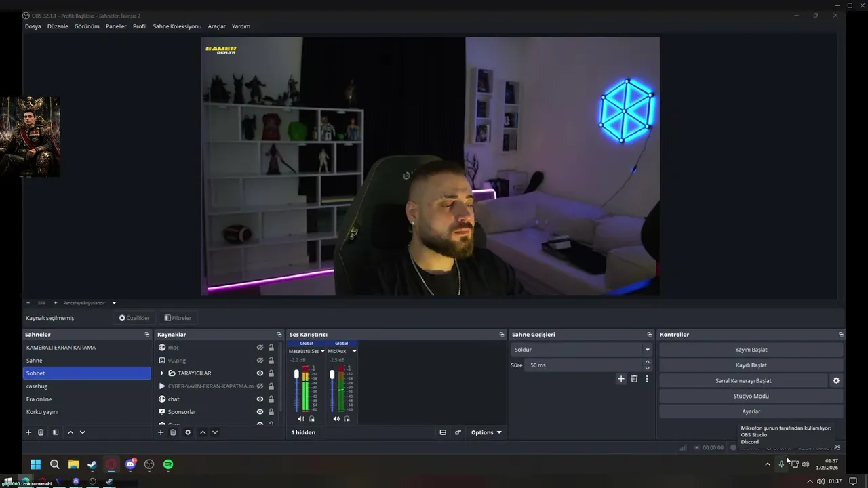This screenshot has width=868, height=488.
Task: Undock the Ses Karıştırıcı panel
Action: point(502,334)
